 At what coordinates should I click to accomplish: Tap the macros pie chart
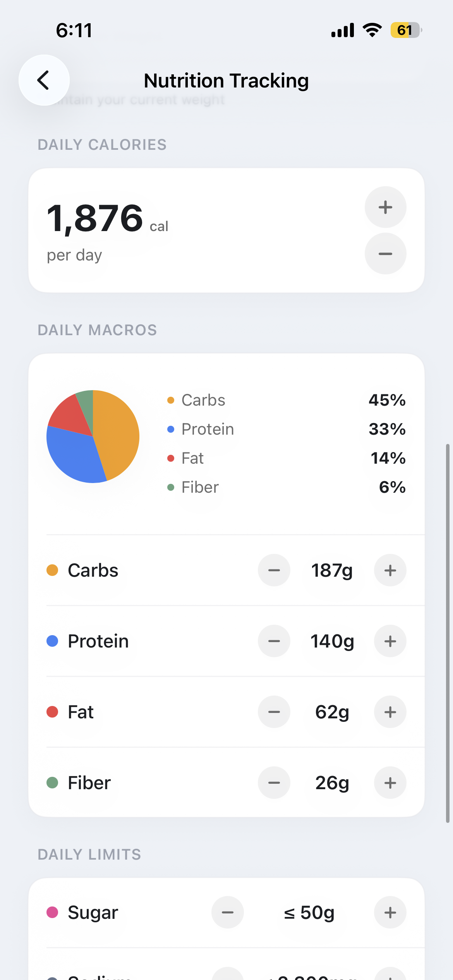tap(93, 437)
